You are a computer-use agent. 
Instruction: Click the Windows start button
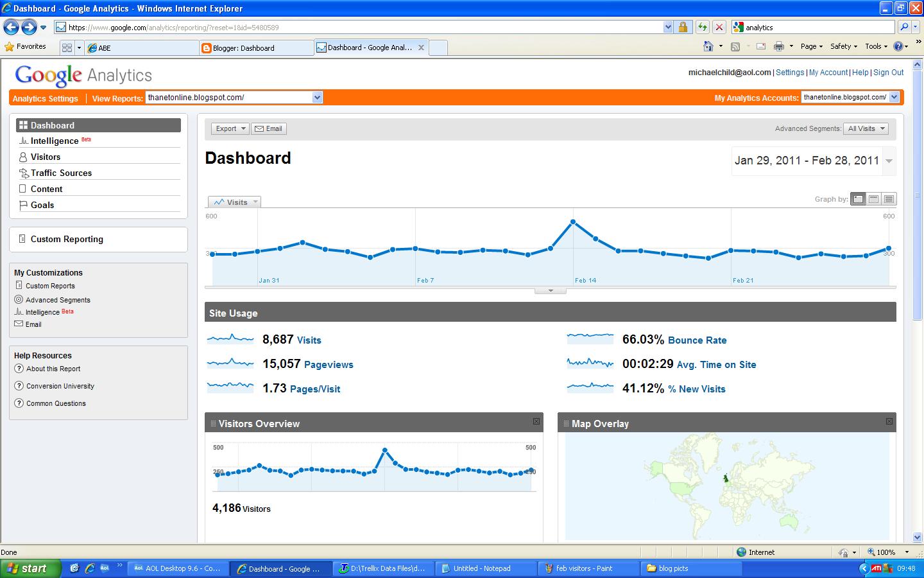pyautogui.click(x=31, y=568)
